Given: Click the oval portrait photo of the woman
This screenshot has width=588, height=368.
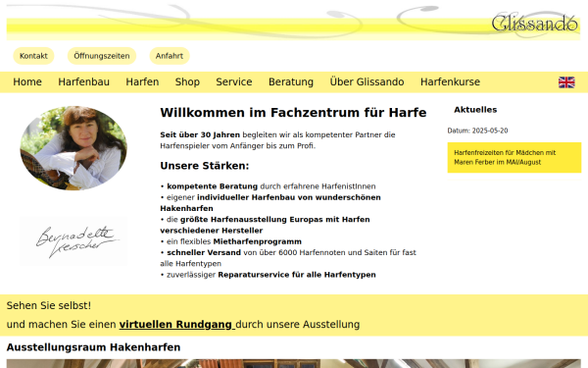Looking at the screenshot, I should [73, 148].
